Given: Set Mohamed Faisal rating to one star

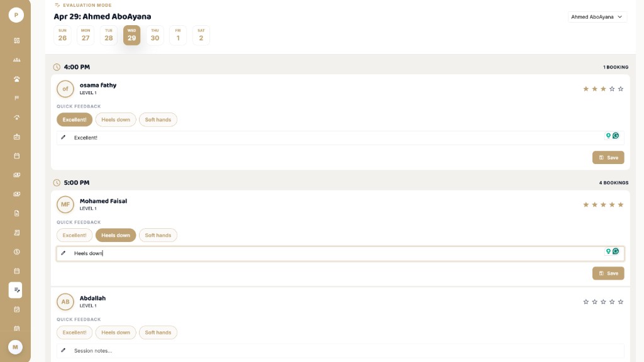Looking at the screenshot, I should tap(586, 205).
